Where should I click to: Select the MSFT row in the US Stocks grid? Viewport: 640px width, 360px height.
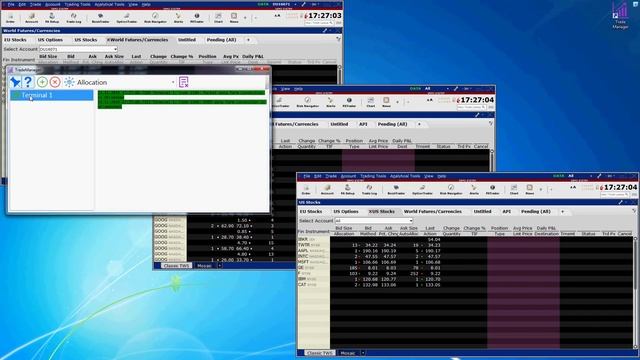pos(465,262)
